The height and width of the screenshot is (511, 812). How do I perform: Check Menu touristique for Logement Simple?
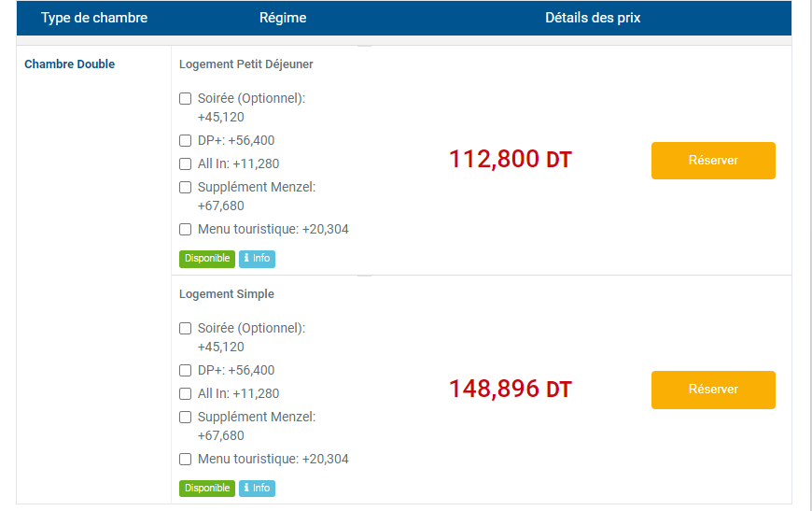(x=186, y=460)
